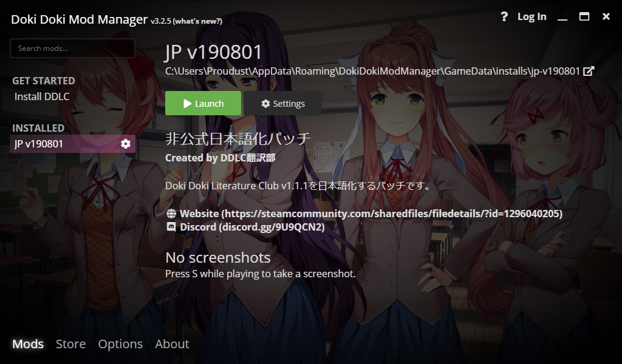Switch to the About tab
The image size is (622, 364).
pos(172,344)
